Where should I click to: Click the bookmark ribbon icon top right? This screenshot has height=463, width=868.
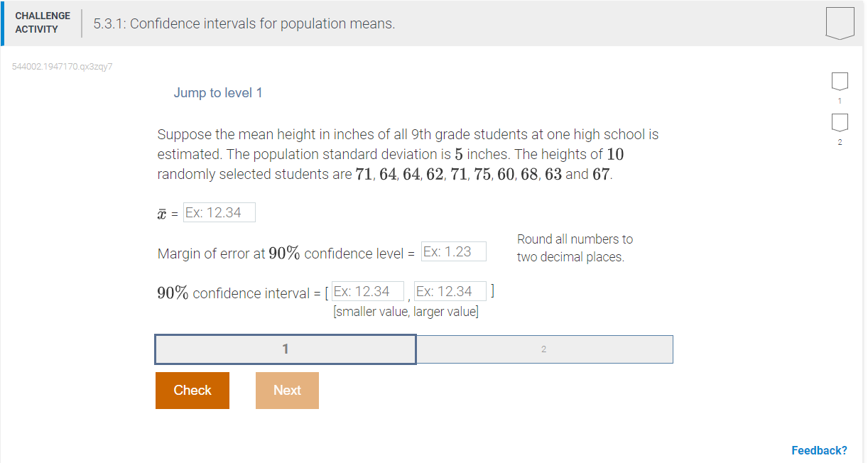[x=840, y=22]
